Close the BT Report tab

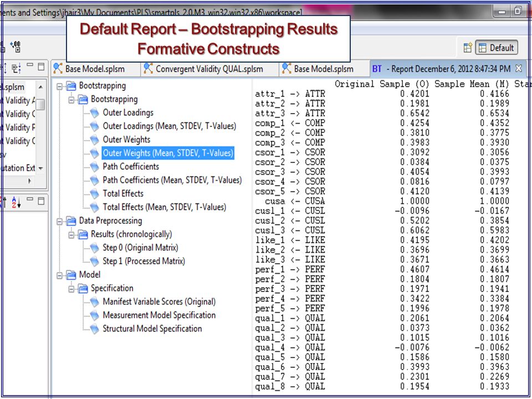(519, 69)
